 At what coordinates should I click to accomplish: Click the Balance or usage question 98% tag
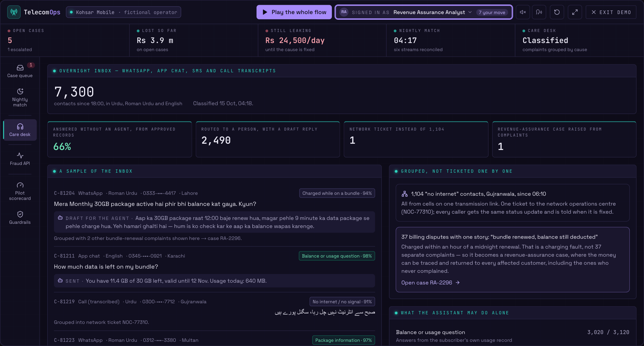(337, 256)
